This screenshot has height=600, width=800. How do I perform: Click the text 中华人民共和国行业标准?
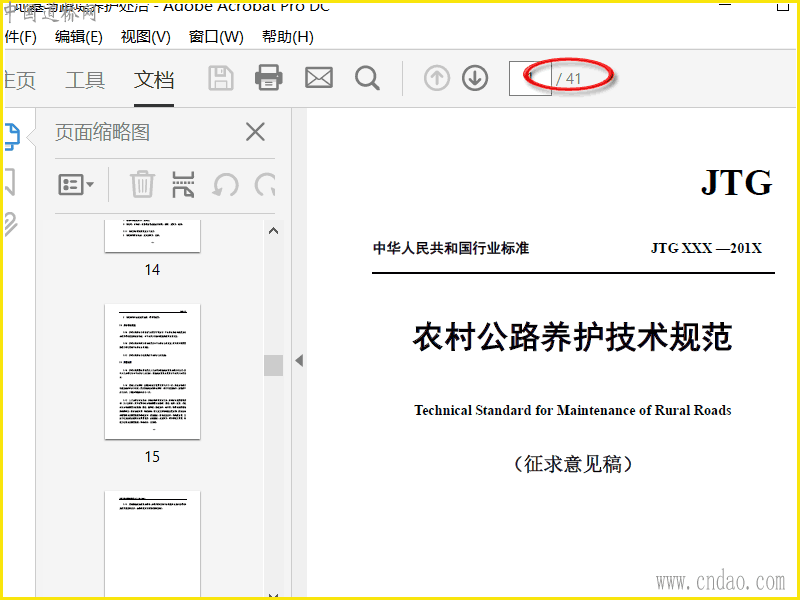(451, 248)
